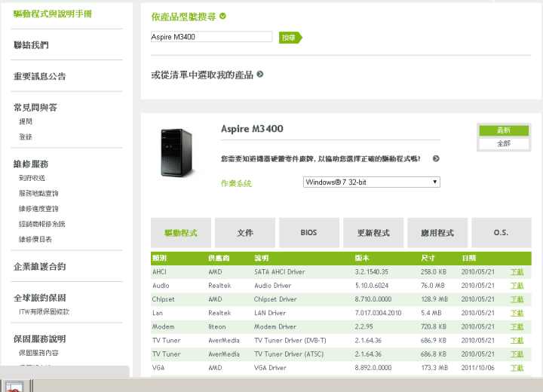
Task: Select version 8.892.0.0000 cell
Action: click(373, 368)
